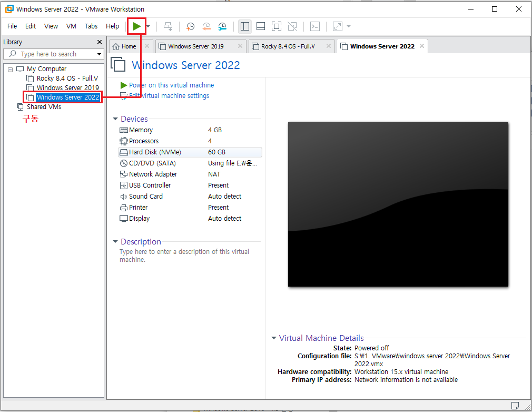The width and height of the screenshot is (532, 412).
Task: Enter full screen mode icon
Action: (277, 26)
